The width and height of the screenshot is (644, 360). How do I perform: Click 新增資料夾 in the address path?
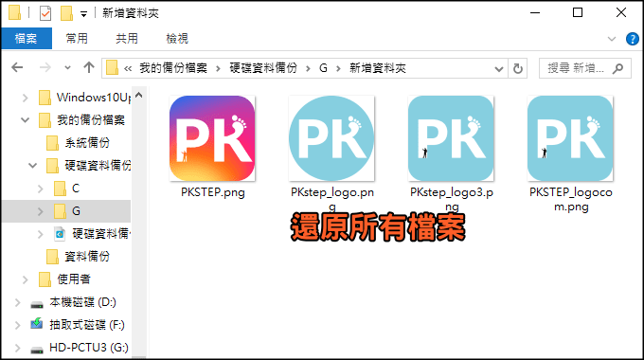coord(378,68)
